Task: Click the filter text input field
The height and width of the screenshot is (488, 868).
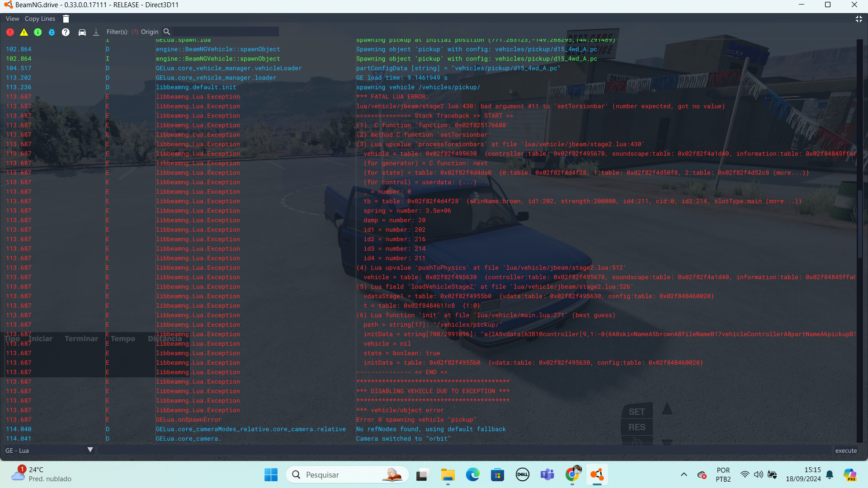Action: tap(225, 32)
